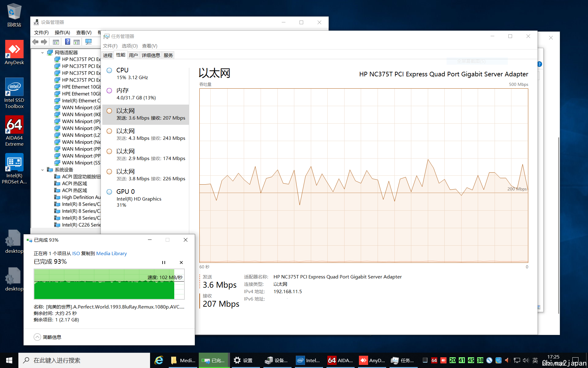This screenshot has width=588, height=368.
Task: Open 文件(F) menu in Device Manager
Action: point(41,33)
